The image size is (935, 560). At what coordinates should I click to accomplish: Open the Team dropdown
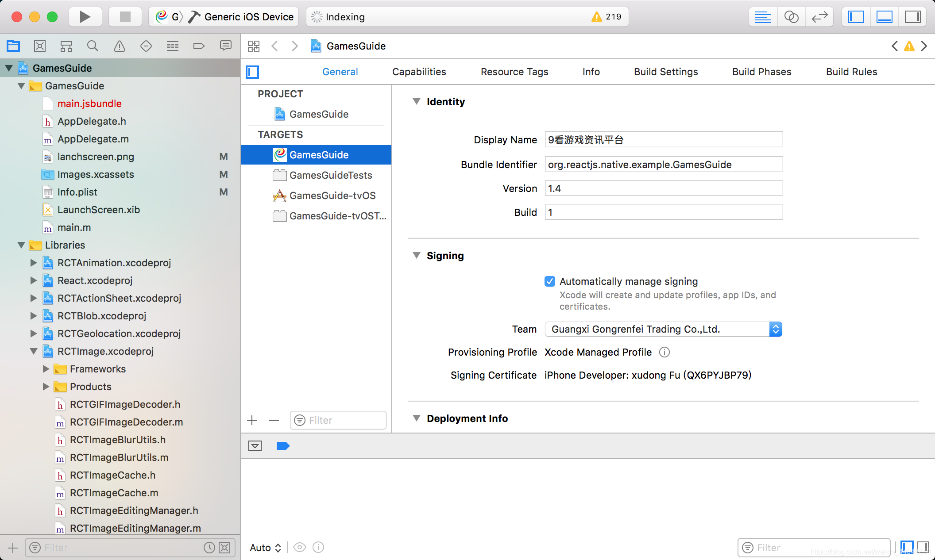point(664,329)
